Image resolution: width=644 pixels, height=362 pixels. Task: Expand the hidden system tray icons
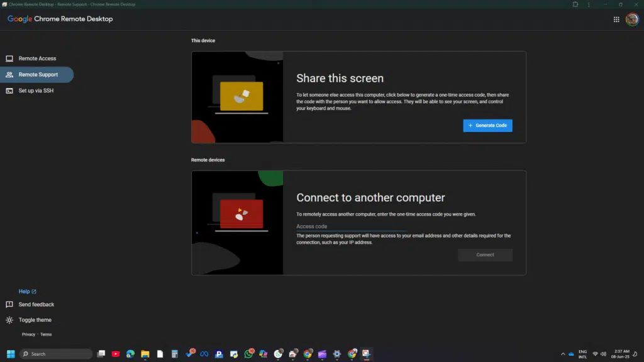[x=563, y=354]
